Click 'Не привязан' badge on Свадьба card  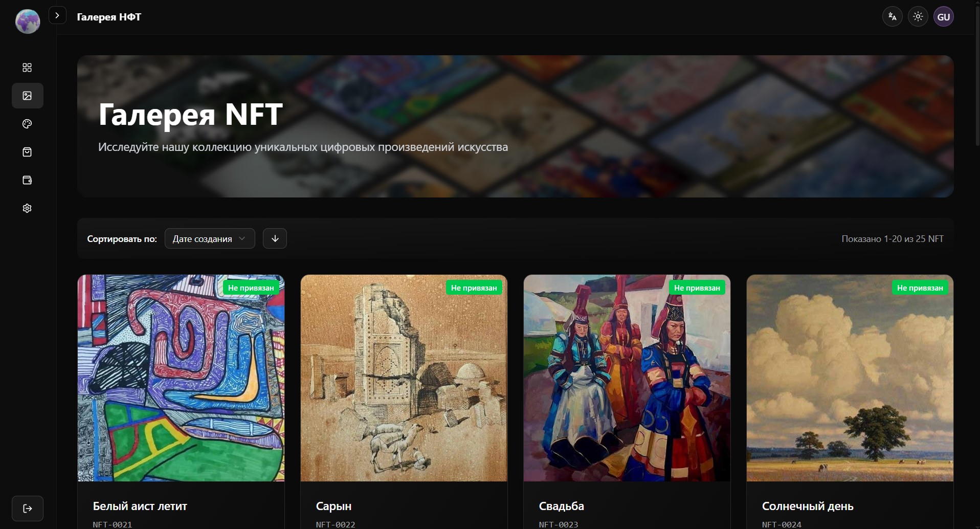click(697, 288)
